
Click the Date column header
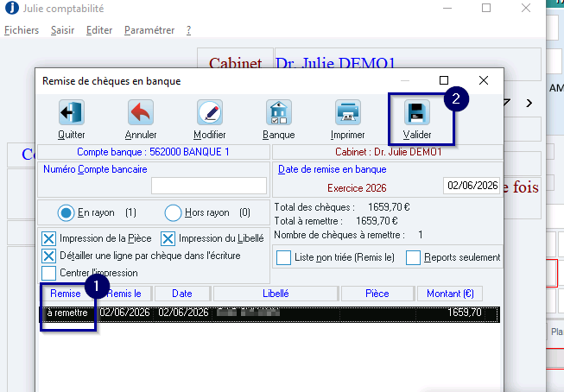(x=182, y=294)
